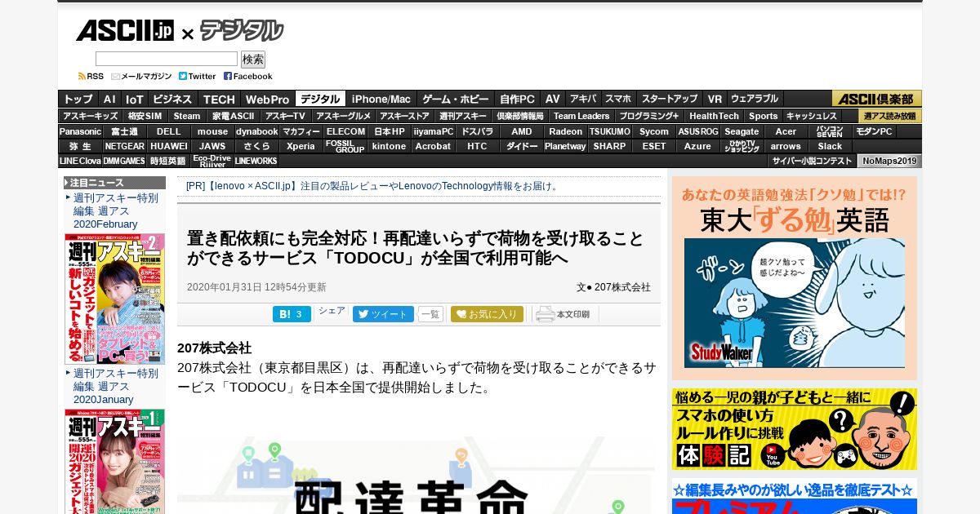Open the TECH tab
This screenshot has height=514, width=980.
point(219,99)
